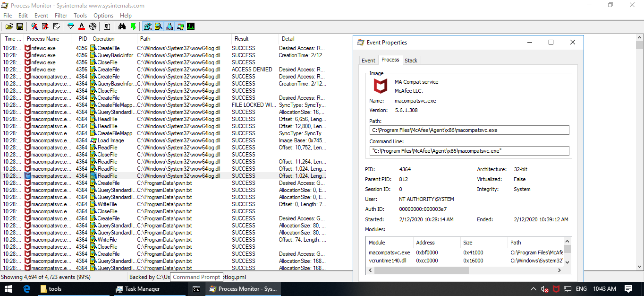644x296 pixels.
Task: Click the Image Base: 0x745... detail cell
Action: pos(302,140)
